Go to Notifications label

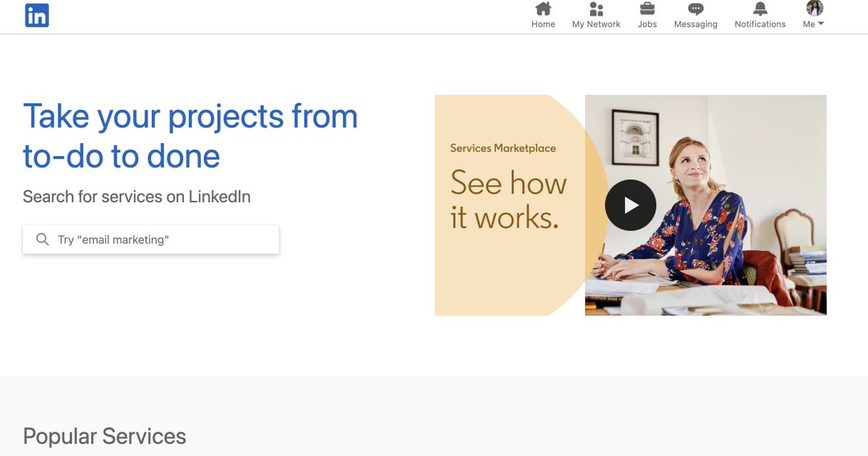tap(760, 24)
